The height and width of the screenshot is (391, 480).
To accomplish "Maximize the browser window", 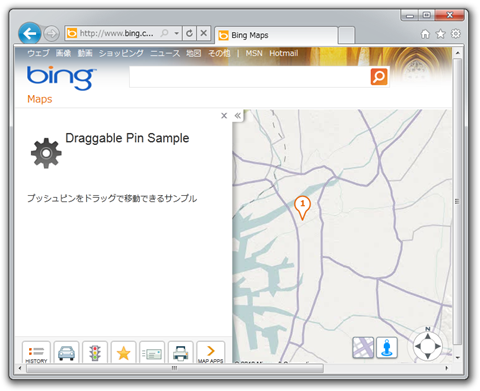I will point(427,15).
